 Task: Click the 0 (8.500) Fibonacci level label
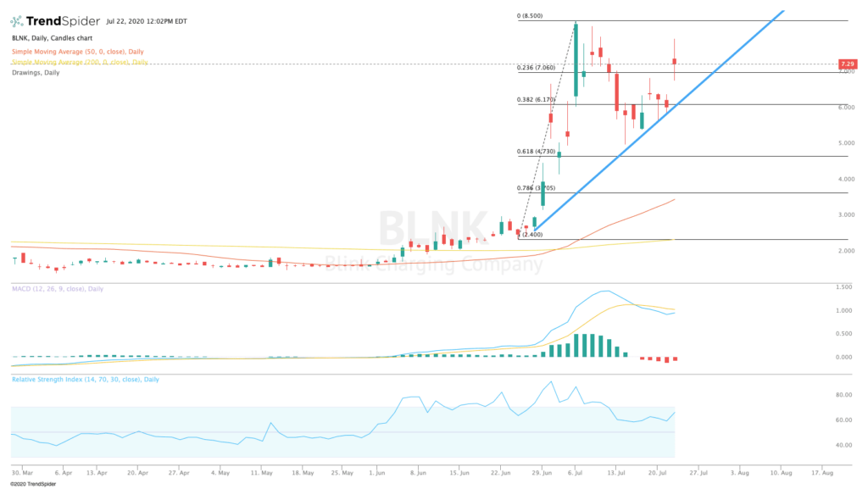[530, 15]
